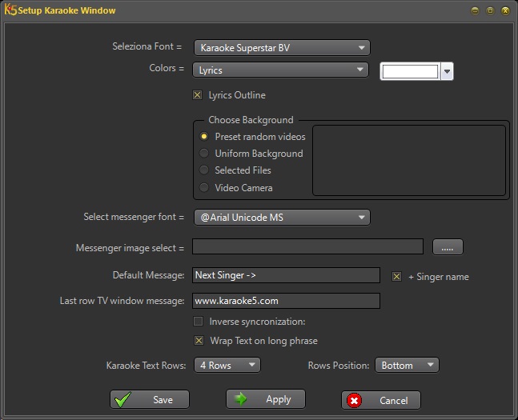Choose Selected Files background option

(x=204, y=170)
